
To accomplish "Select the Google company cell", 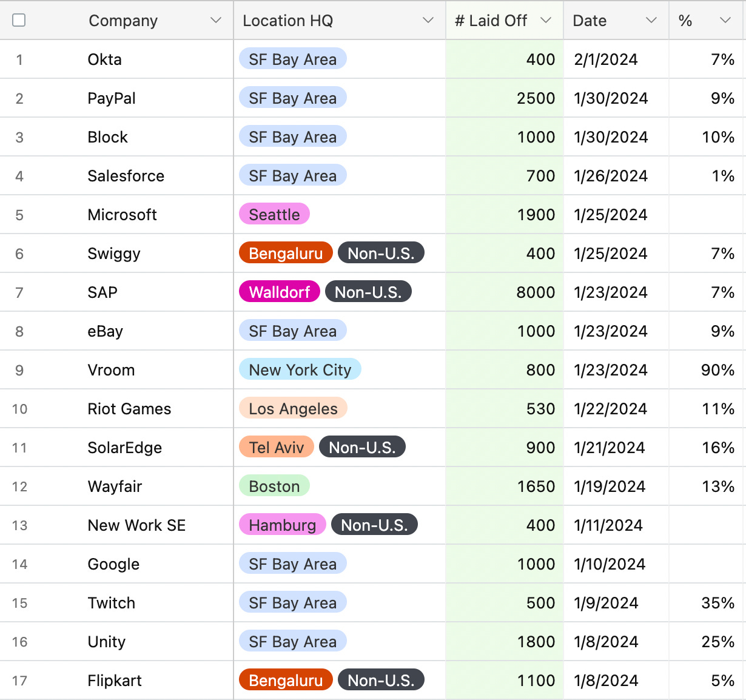I will click(116, 564).
